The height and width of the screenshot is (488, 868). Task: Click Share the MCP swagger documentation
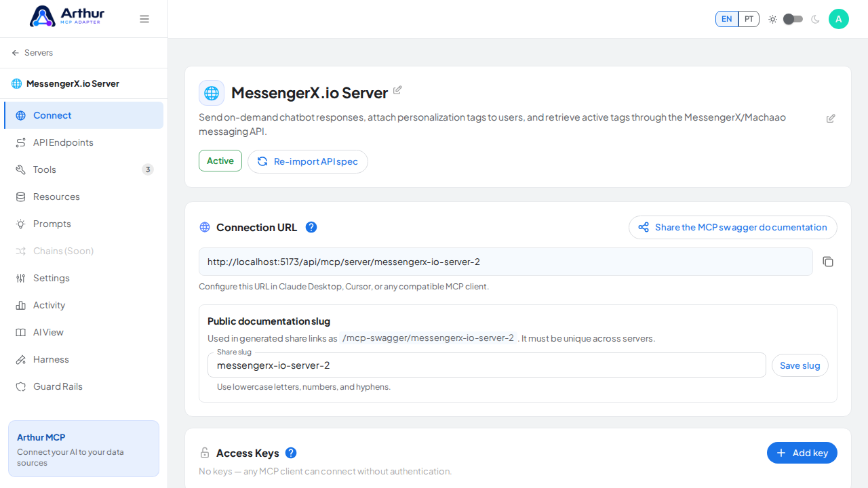point(733,227)
